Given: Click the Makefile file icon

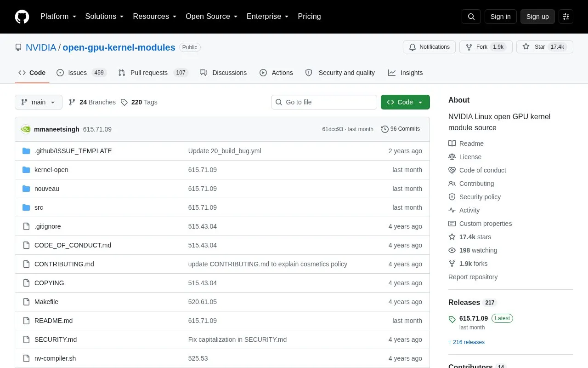Looking at the screenshot, I should [26, 302].
